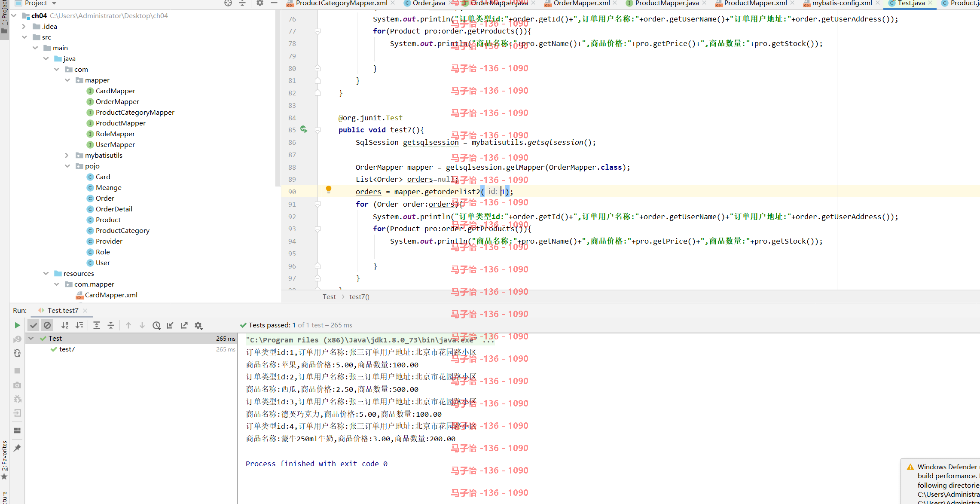Click the stop process square icon
The width and height of the screenshot is (980, 504).
click(17, 371)
